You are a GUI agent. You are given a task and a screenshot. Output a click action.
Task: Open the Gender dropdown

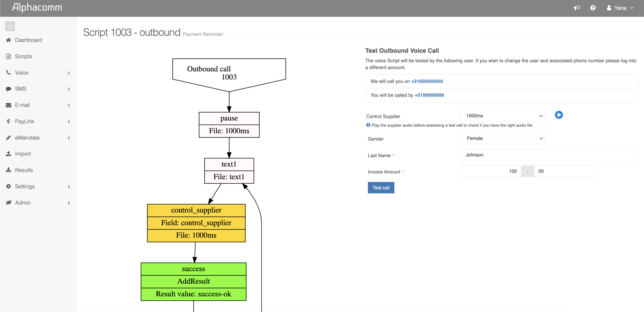tap(503, 138)
